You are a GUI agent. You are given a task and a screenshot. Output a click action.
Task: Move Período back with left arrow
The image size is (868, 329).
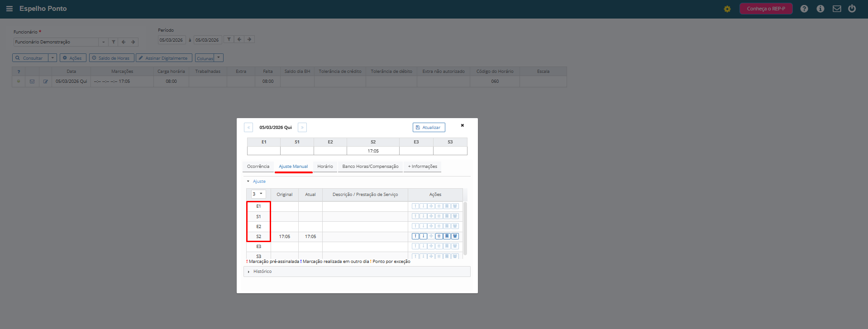pyautogui.click(x=239, y=39)
